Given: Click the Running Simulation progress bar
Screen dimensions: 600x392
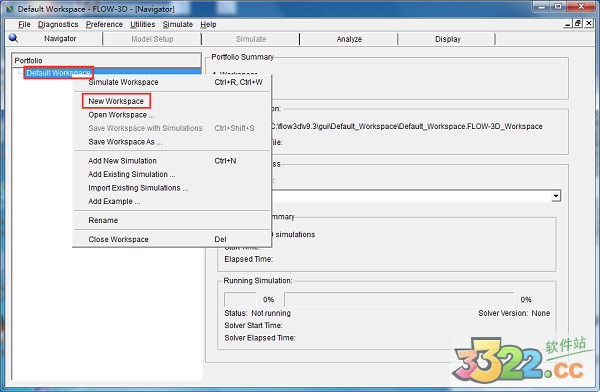Looking at the screenshot, I should pos(399,299).
